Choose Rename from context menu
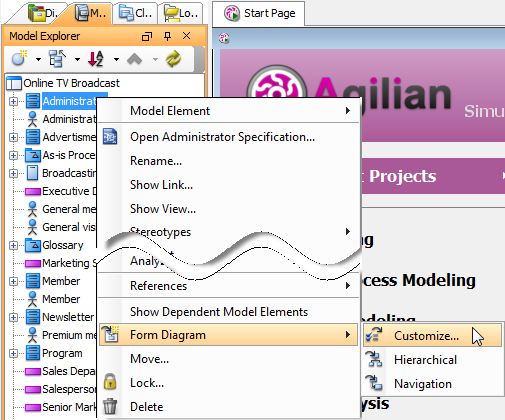The image size is (505, 420). coord(229,161)
